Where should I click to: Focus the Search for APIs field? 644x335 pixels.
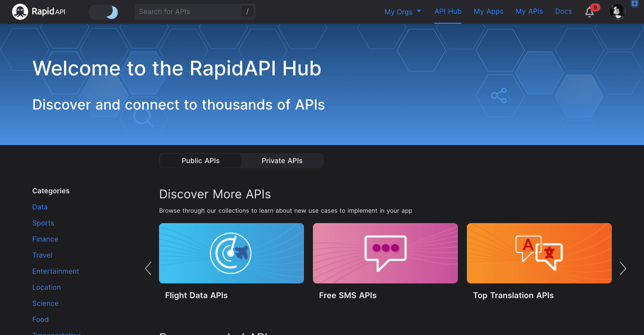(195, 12)
